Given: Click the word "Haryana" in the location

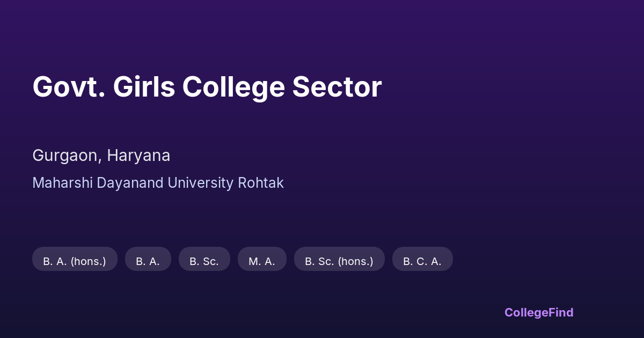Looking at the screenshot, I should (x=138, y=156).
